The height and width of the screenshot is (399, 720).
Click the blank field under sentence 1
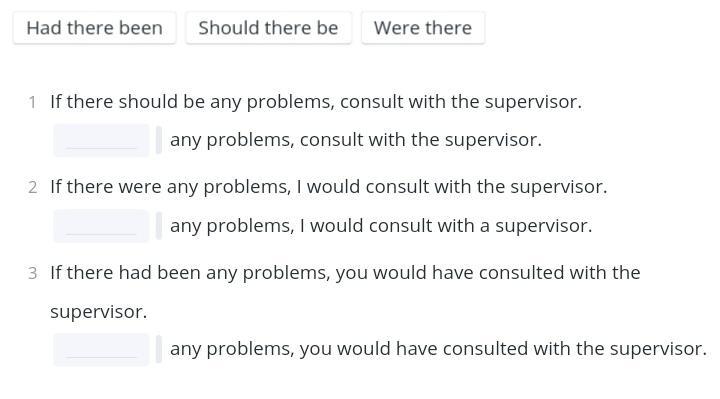(101, 140)
